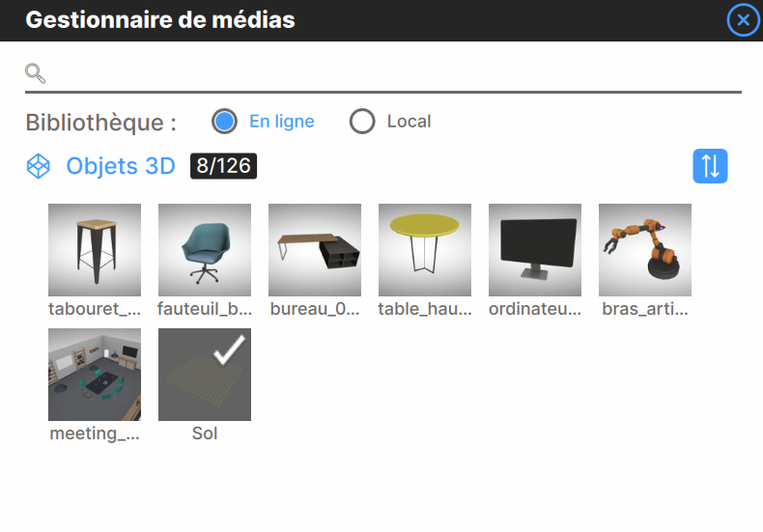Open the Objets 3D category heading

121,166
